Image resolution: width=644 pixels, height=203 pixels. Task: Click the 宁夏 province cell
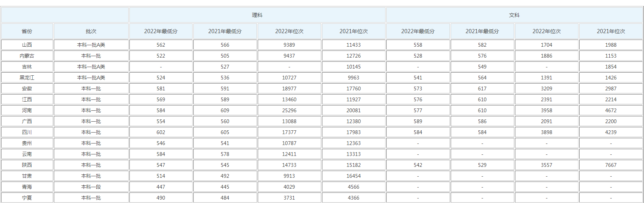coord(27,198)
